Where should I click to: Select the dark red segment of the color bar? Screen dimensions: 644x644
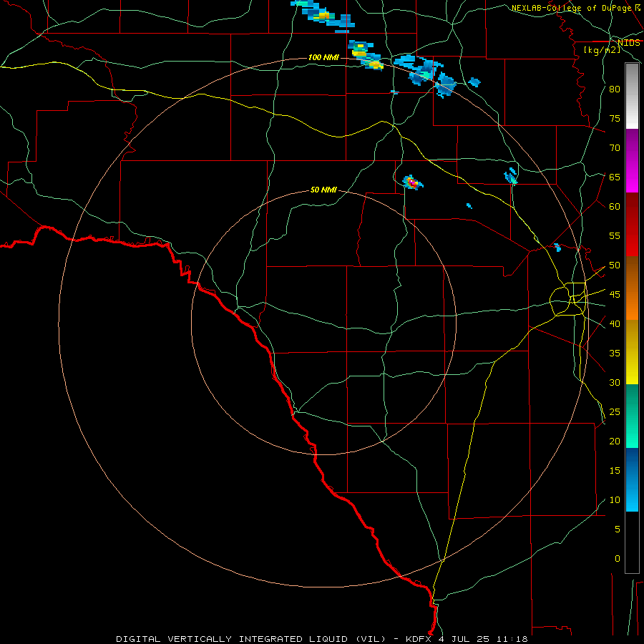[632, 225]
